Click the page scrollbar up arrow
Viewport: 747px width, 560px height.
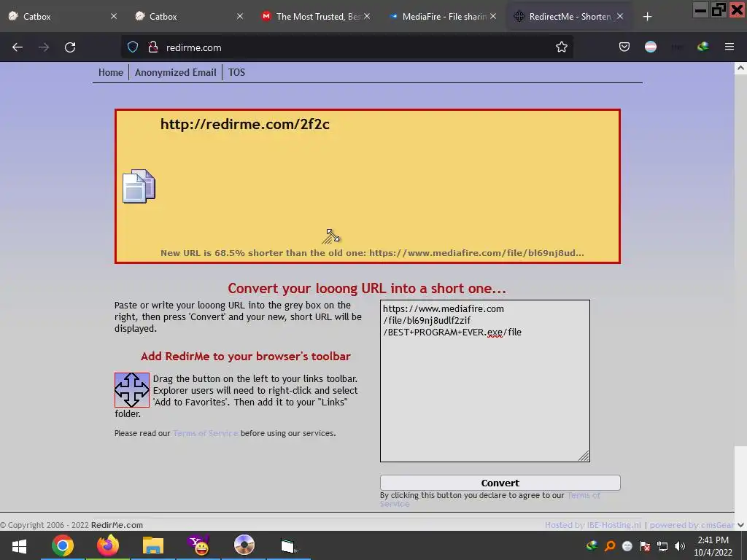740,68
